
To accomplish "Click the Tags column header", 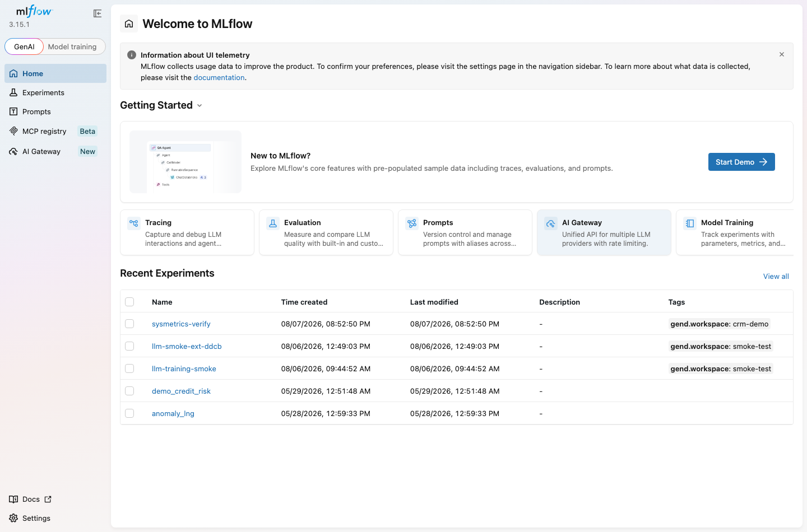I will pyautogui.click(x=676, y=302).
